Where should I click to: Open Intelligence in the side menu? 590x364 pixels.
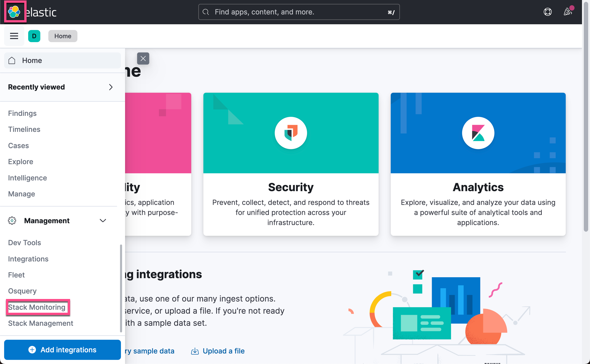(x=27, y=178)
